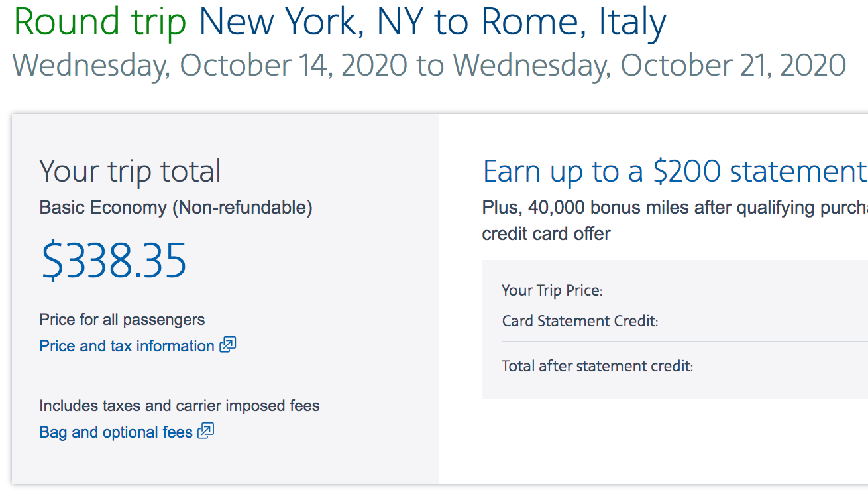This screenshot has height=500, width=868.
Task: Open the Bag and optional fees link
Action: (116, 432)
